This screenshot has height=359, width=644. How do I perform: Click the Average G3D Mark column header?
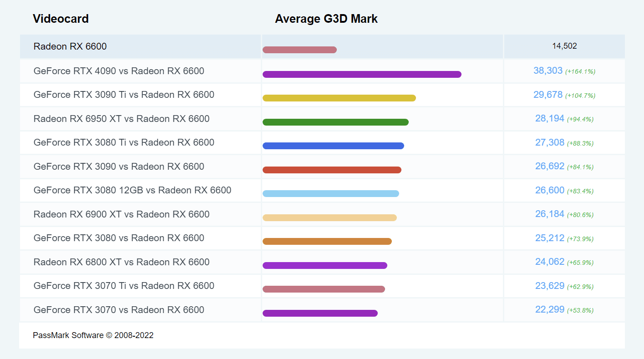click(326, 19)
